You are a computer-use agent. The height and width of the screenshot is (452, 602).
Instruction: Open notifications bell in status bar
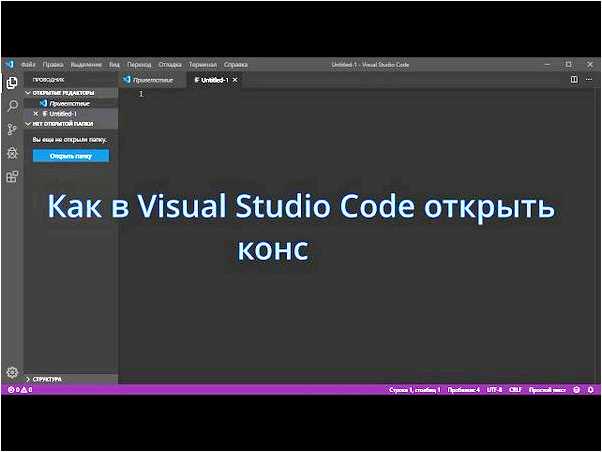pyautogui.click(x=590, y=390)
